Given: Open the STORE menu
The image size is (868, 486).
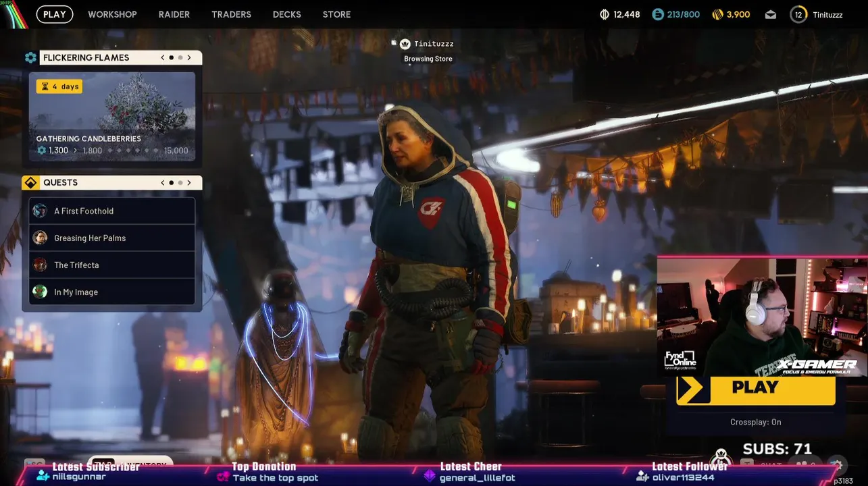Looking at the screenshot, I should 336,14.
